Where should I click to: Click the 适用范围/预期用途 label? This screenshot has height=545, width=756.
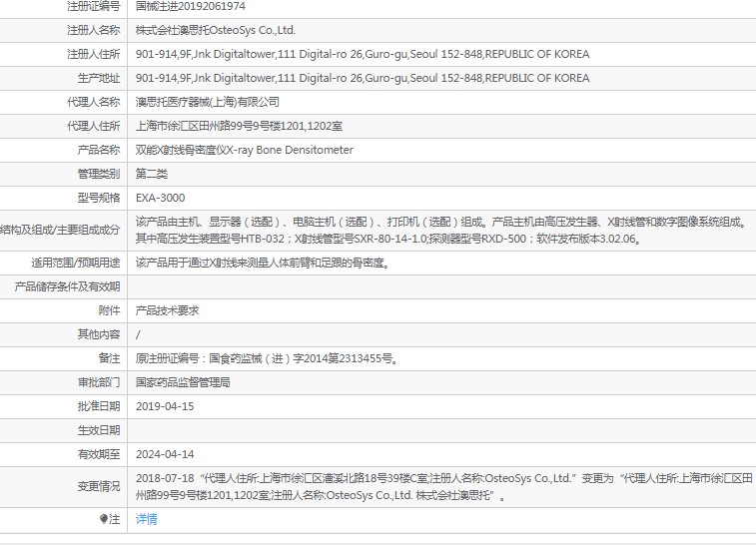[x=75, y=263]
